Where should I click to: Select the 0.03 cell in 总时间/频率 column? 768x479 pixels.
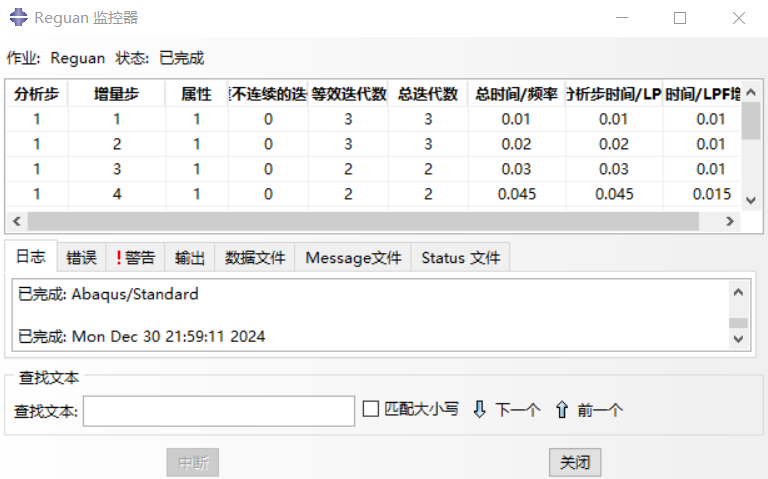pyautogui.click(x=516, y=169)
